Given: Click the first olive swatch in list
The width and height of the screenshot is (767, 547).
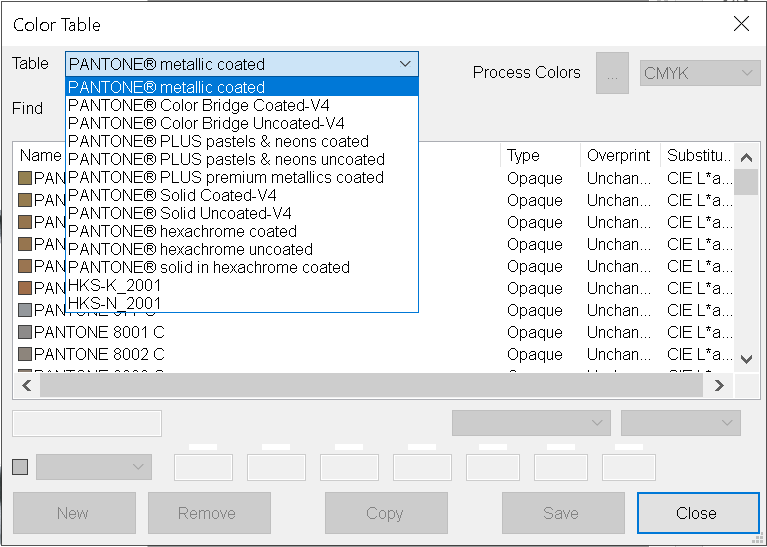Looking at the screenshot, I should [25, 178].
